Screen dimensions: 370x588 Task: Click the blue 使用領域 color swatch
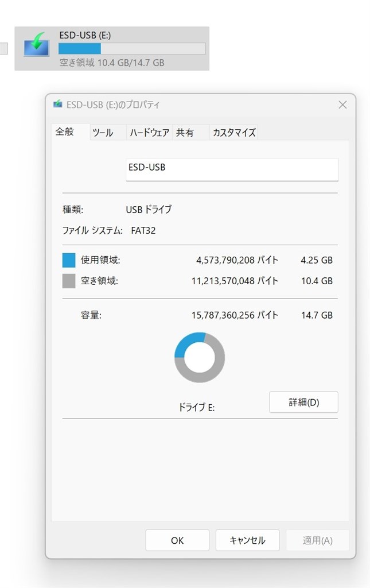[x=69, y=260]
